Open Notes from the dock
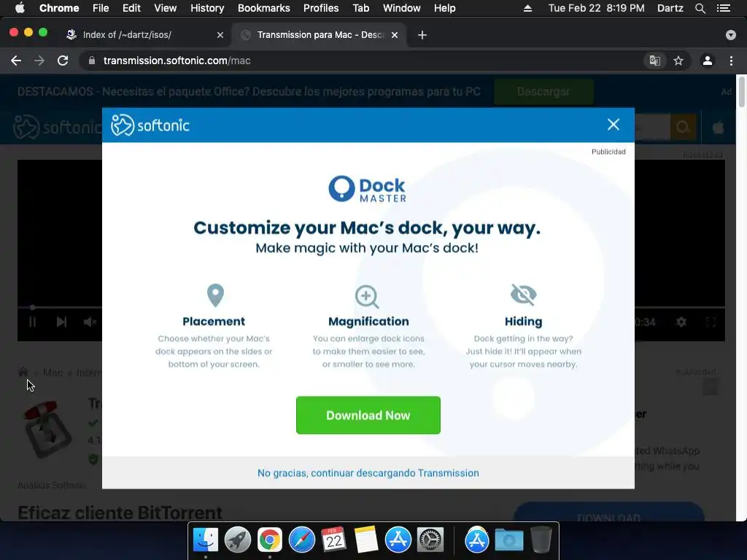This screenshot has width=747, height=560. 366,540
